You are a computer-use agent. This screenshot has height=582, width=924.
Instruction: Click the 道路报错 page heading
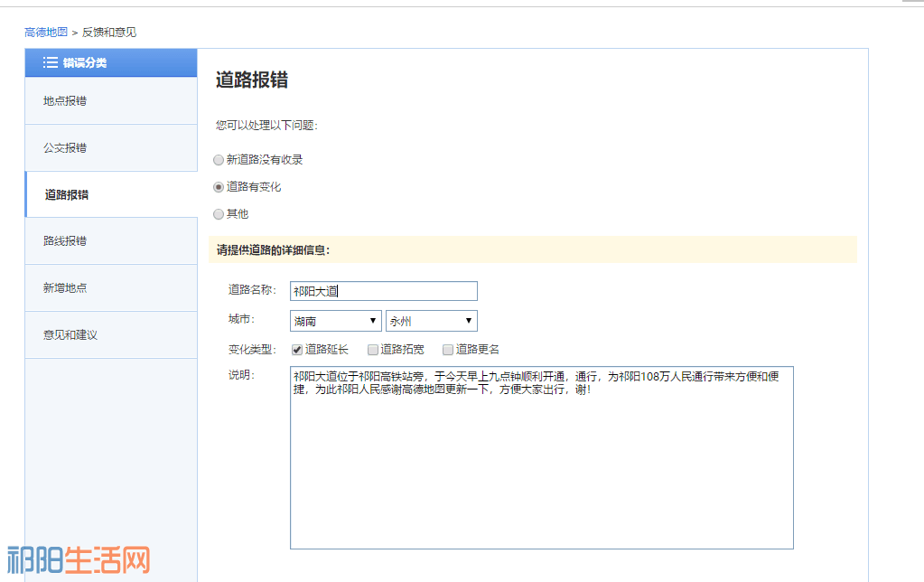tap(252, 80)
